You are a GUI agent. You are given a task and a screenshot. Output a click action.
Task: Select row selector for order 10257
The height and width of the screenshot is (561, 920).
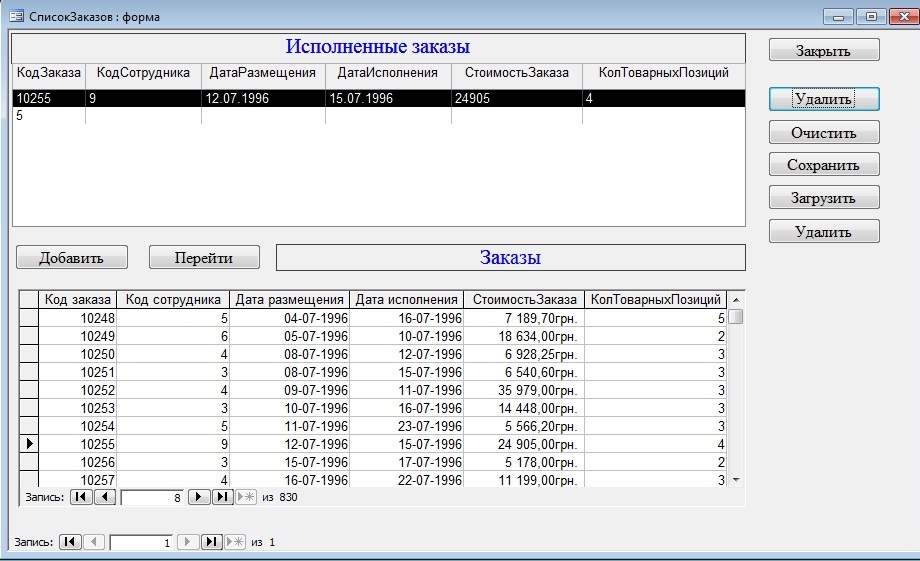pos(29,479)
